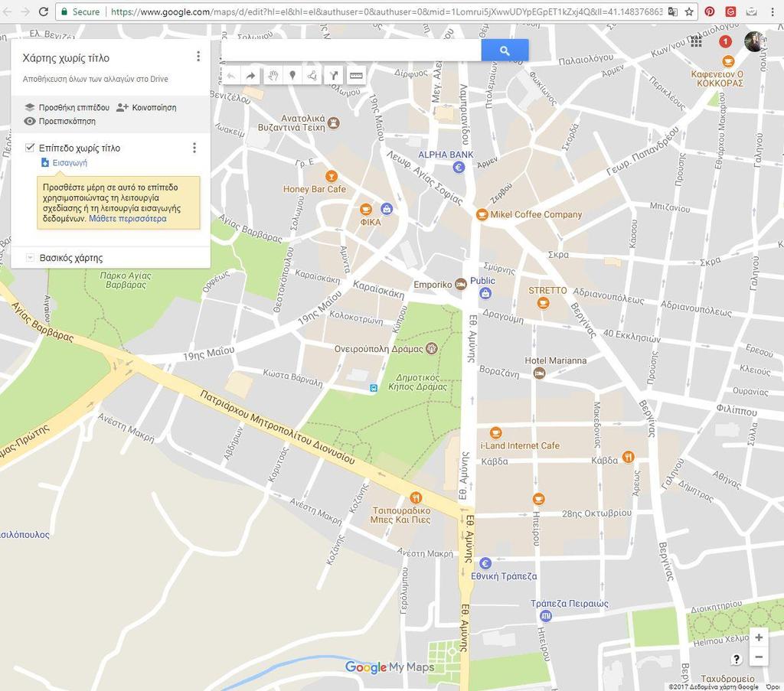Click Προεπισκόπηση preview button
784x691 pixels.
[x=60, y=121]
